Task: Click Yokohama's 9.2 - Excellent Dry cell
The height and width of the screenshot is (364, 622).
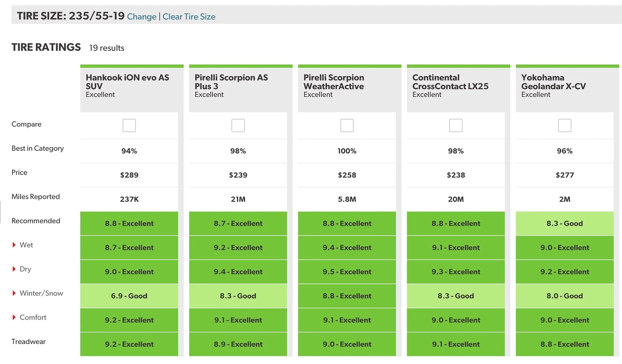Action: [x=565, y=272]
